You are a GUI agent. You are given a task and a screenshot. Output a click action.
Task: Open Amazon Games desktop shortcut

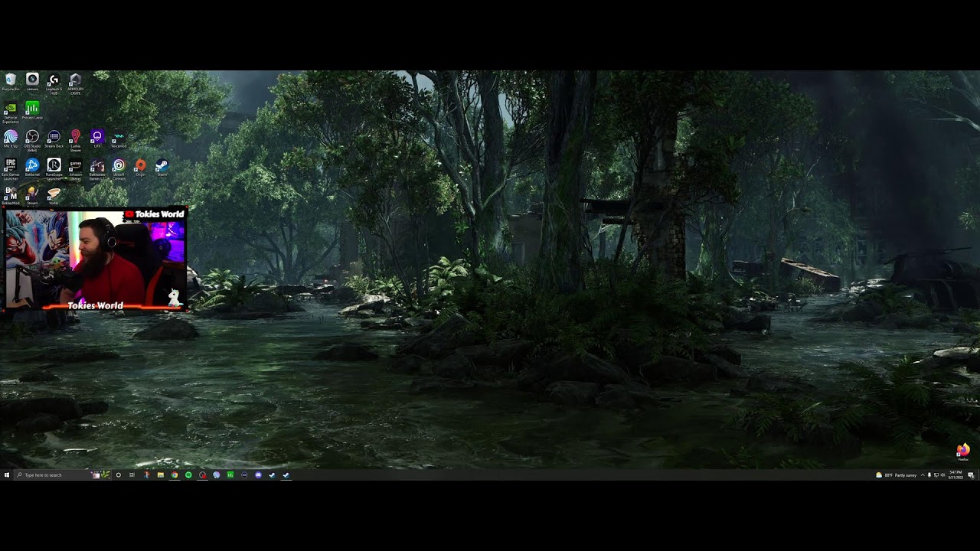(x=75, y=169)
